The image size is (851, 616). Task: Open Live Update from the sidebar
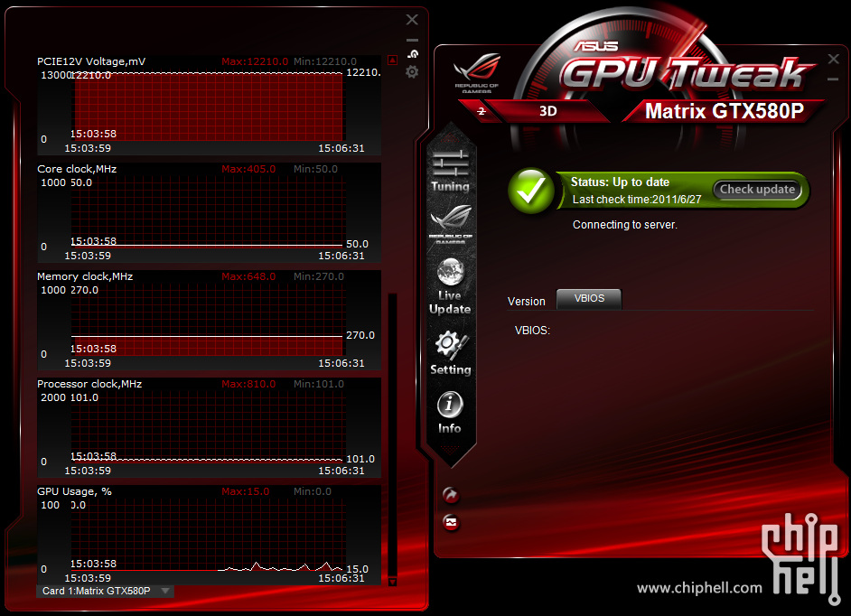450,286
